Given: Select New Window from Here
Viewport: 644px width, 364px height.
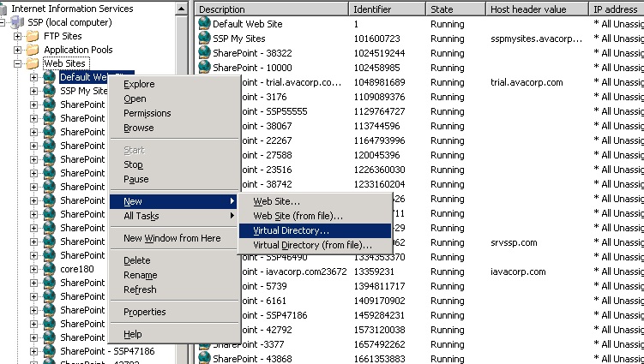Looking at the screenshot, I should (x=175, y=238).
